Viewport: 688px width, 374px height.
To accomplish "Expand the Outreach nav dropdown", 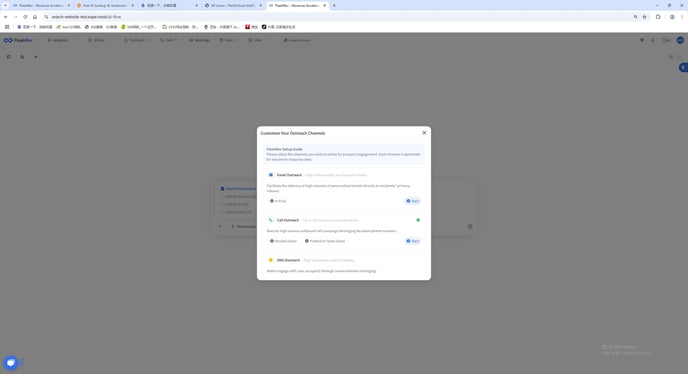I will coord(136,40).
